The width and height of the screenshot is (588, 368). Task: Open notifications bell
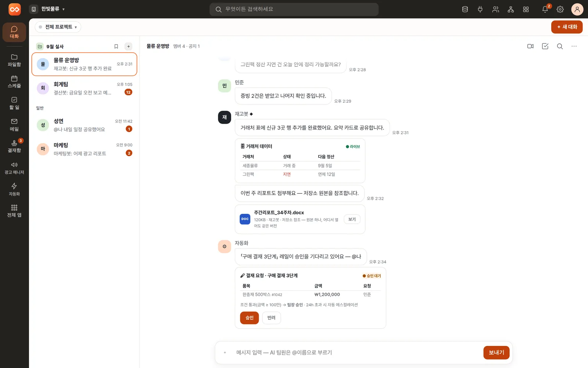(x=545, y=9)
